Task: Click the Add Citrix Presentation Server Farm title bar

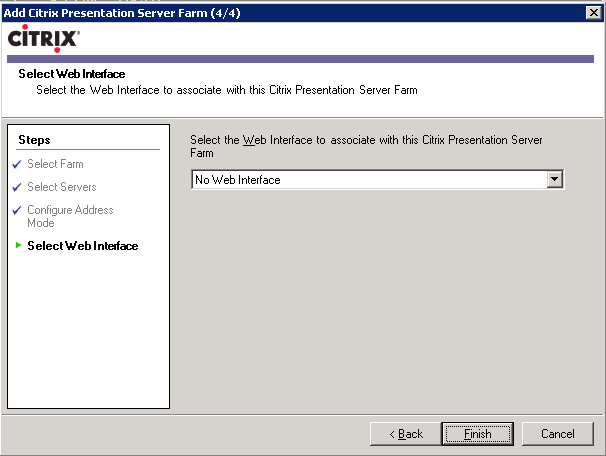Action: [250, 12]
